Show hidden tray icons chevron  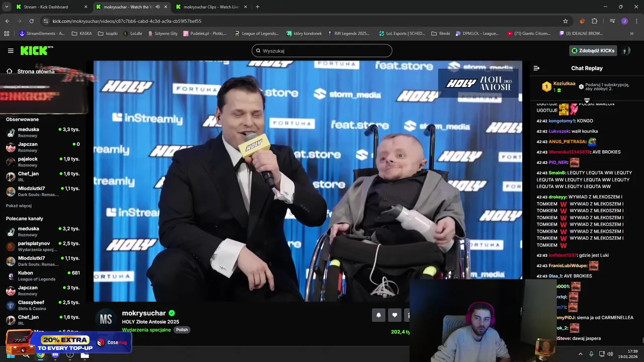580,354
